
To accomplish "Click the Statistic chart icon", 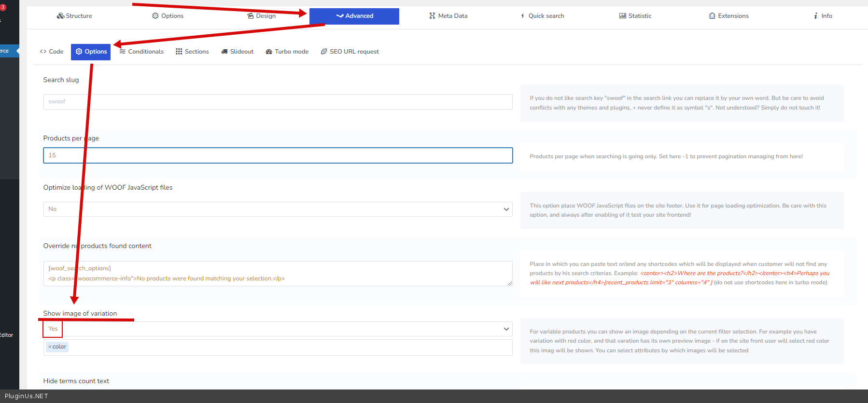I will tap(622, 16).
